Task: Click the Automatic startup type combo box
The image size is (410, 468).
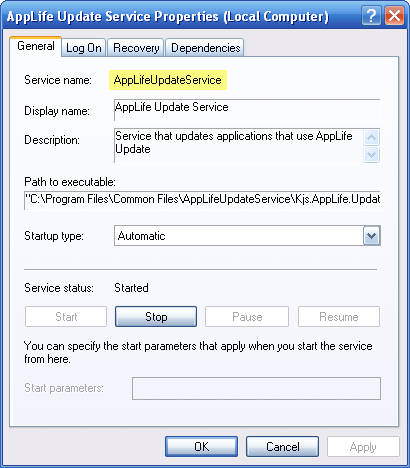Action: coord(247,236)
